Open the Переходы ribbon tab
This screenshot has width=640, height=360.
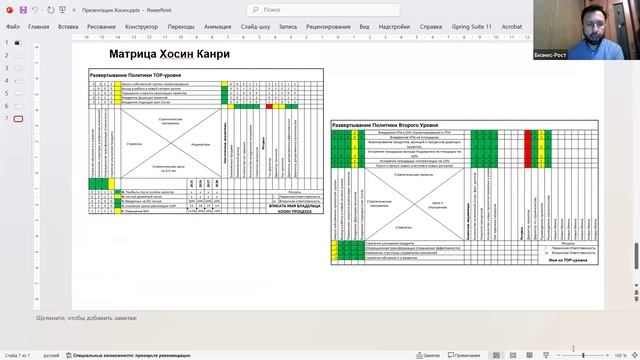[x=181, y=27]
